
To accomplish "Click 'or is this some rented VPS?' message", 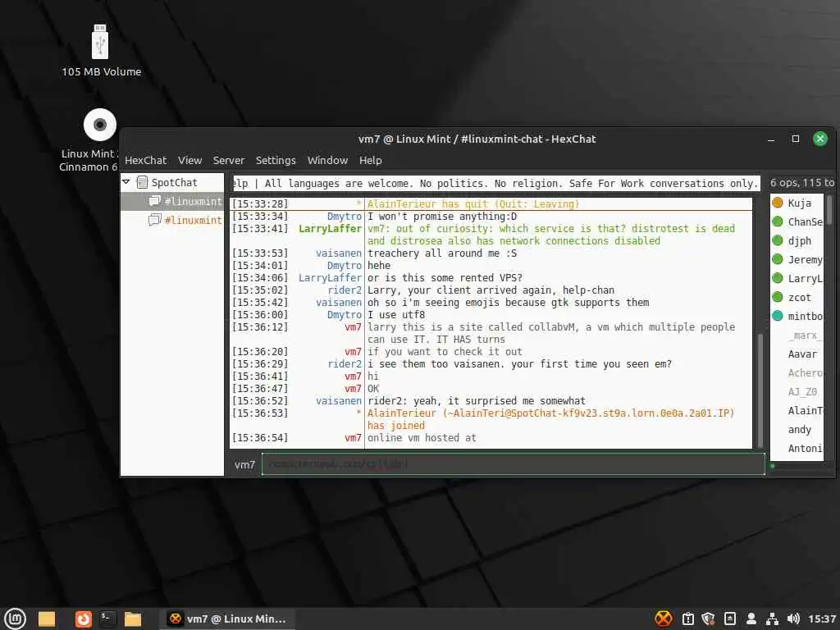I will click(445, 278).
